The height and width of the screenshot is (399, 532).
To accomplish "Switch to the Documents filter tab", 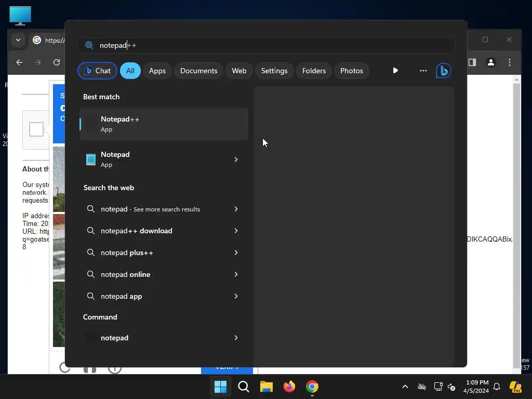I will click(x=198, y=71).
